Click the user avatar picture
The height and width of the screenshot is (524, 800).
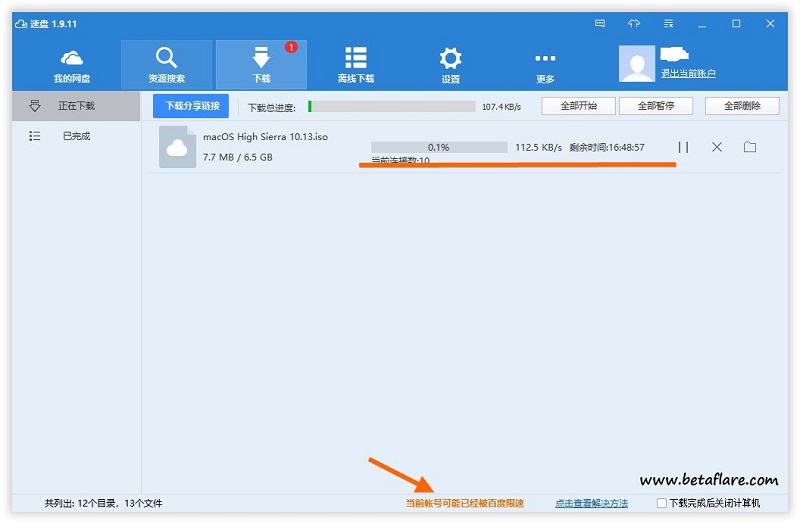click(637, 63)
